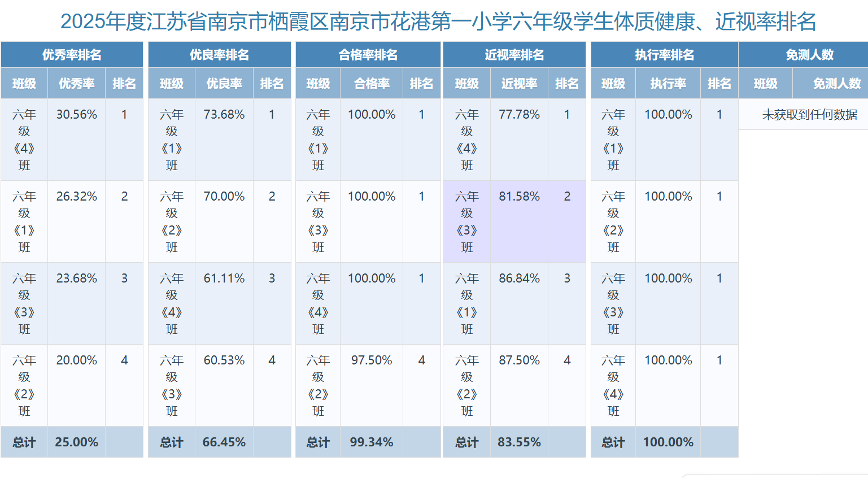The width and height of the screenshot is (868, 478).
Task: Select the 97.50% pass rate cell
Action: (372, 360)
